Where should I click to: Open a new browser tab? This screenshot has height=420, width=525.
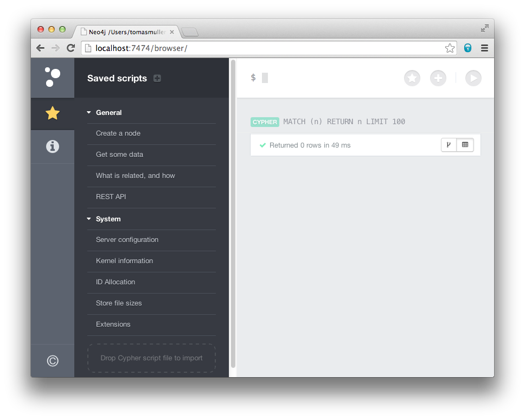(190, 32)
